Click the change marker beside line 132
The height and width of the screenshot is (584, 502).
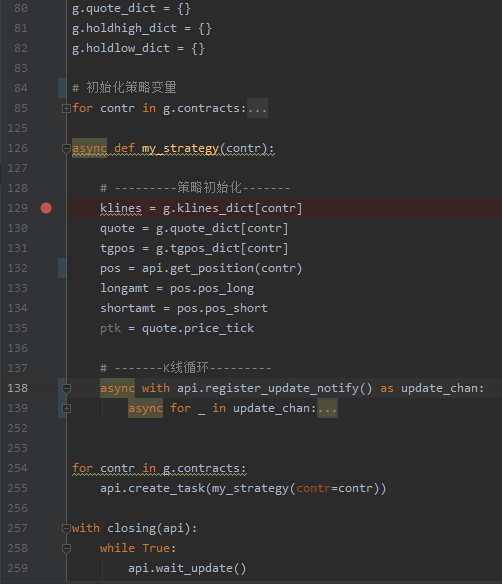[62, 268]
